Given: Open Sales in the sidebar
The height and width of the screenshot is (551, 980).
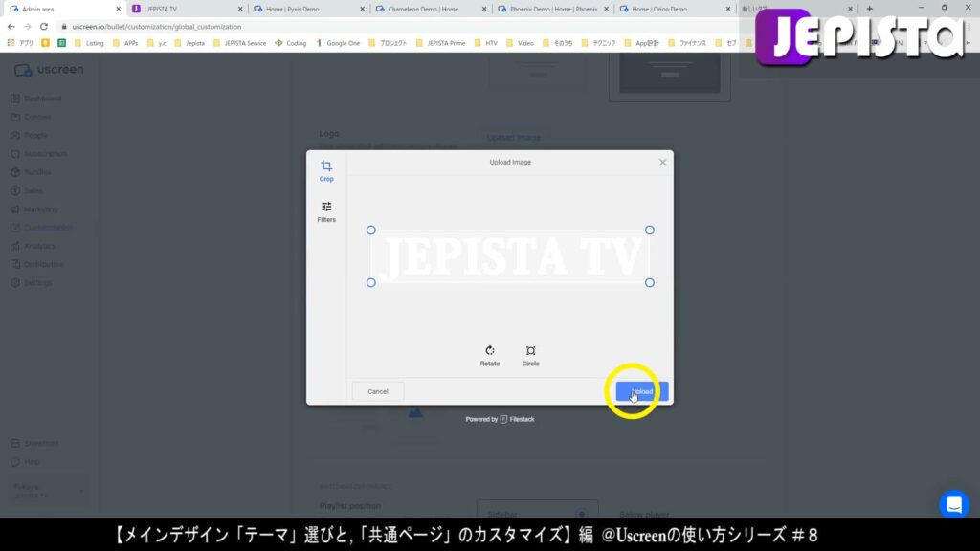Looking at the screenshot, I should coord(28,190).
